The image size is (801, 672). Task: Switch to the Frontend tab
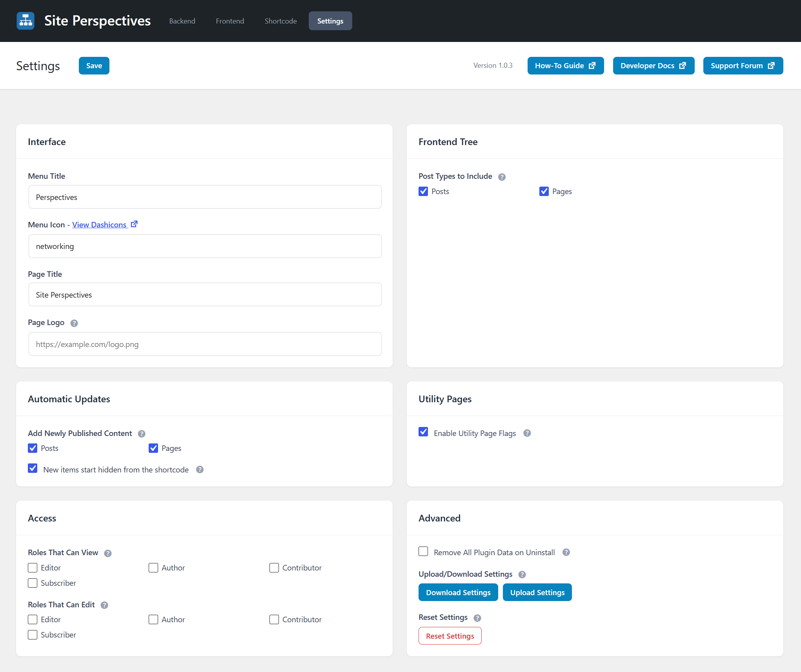(230, 21)
